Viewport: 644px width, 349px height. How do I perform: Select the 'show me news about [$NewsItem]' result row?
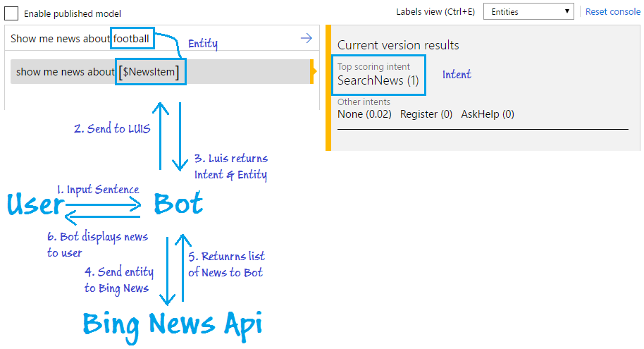point(162,71)
